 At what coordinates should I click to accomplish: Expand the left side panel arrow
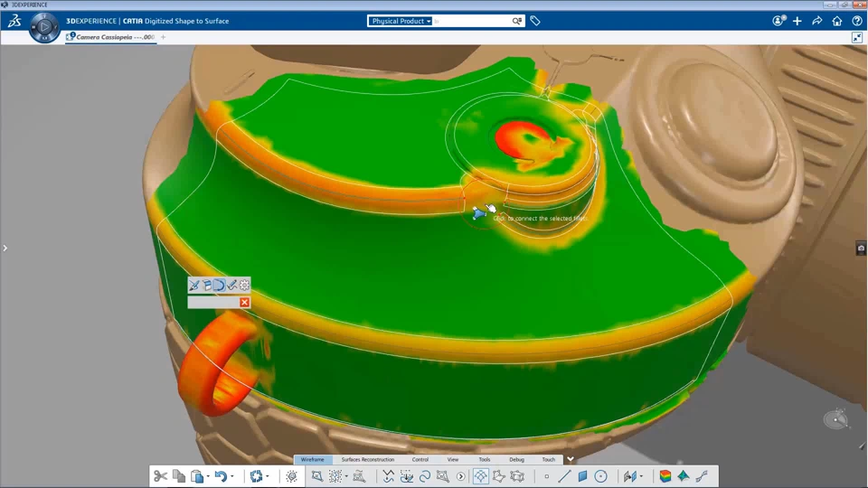5,249
